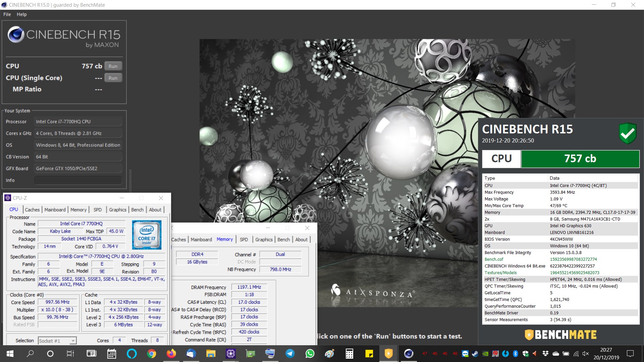The width and height of the screenshot is (644, 362).
Task: Open the Help menu in Cinebench
Action: (22, 14)
